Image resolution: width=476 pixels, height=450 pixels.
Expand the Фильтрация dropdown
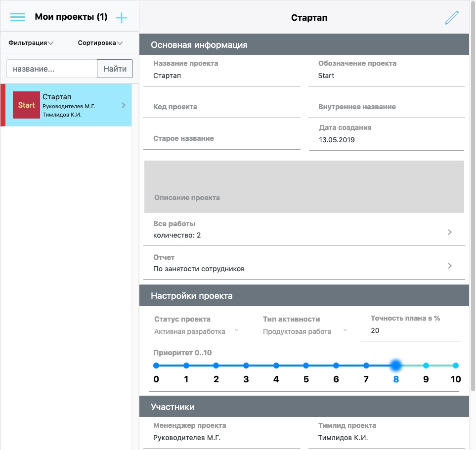31,43
